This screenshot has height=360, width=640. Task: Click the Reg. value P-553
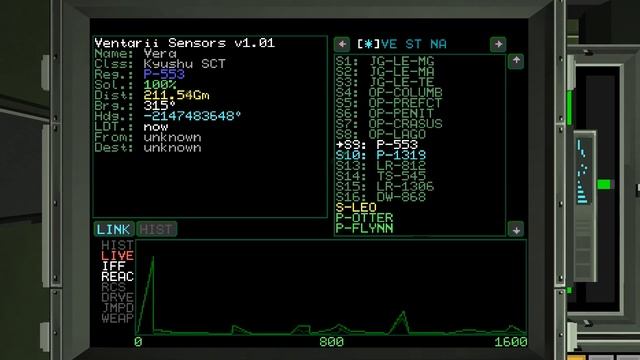tap(164, 74)
